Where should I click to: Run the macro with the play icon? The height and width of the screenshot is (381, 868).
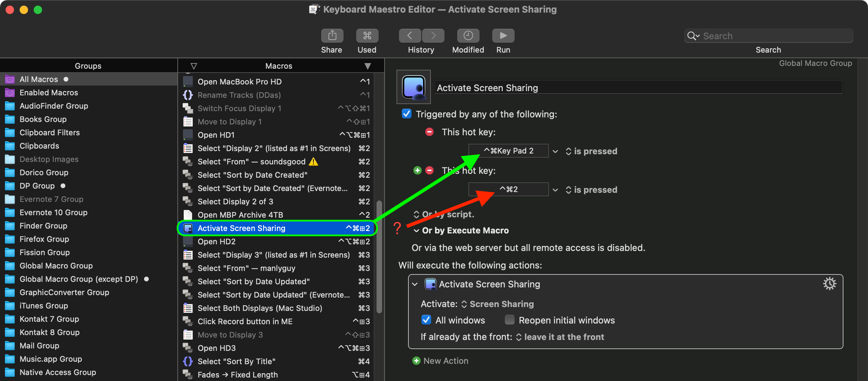pos(503,36)
